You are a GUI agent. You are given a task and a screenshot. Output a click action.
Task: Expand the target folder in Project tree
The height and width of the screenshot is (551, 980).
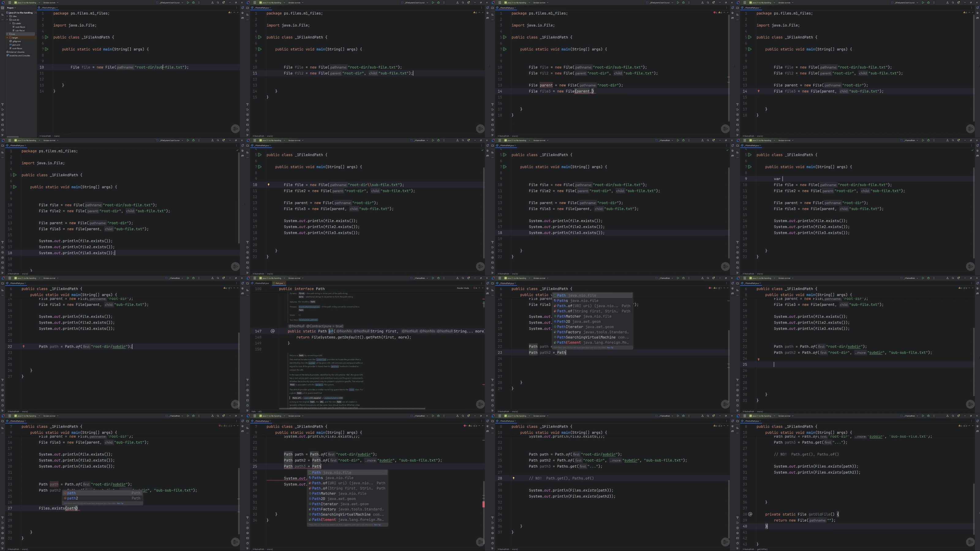pos(8,38)
